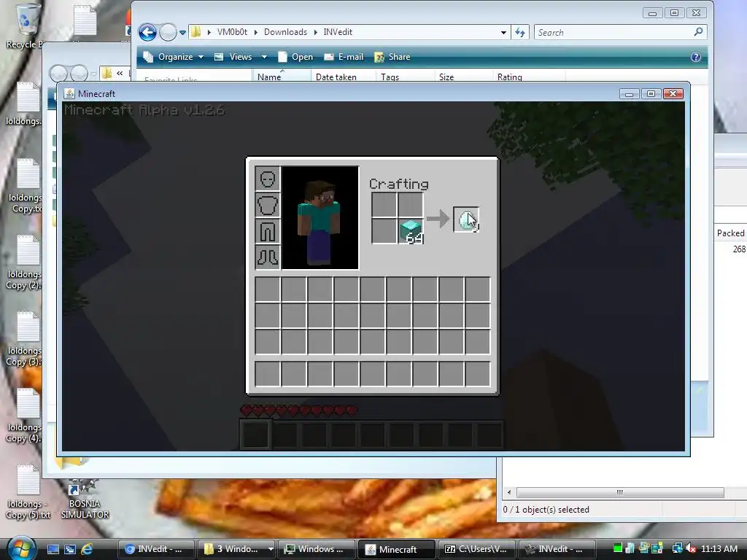The width and height of the screenshot is (747, 560).
Task: Click the leggings armor slot
Action: [x=267, y=231]
